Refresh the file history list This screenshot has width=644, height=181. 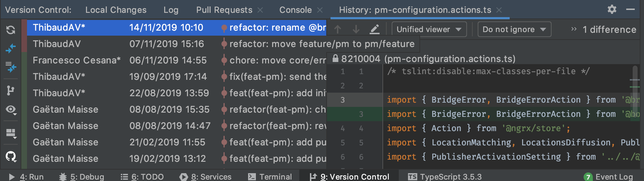point(11,30)
